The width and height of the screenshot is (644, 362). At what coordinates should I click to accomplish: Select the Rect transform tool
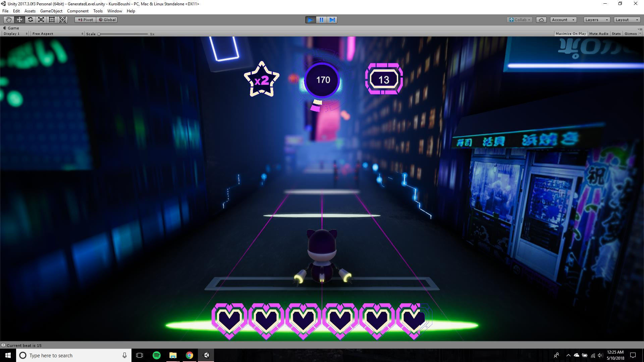[52, 20]
